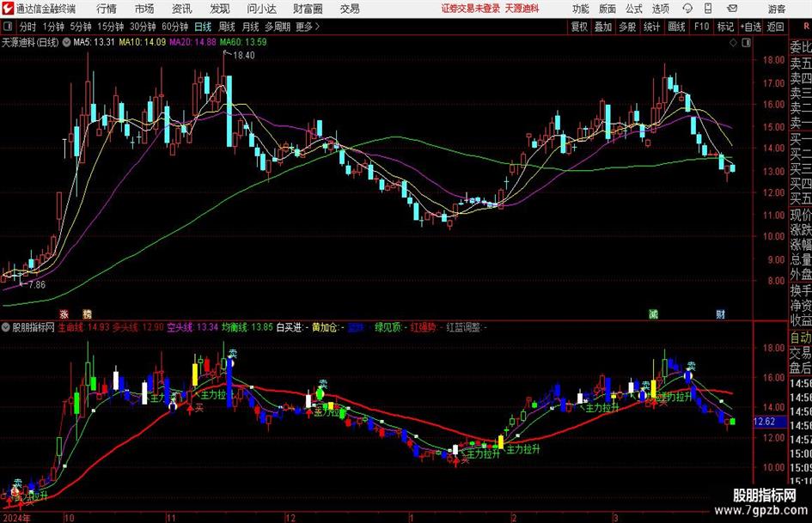This screenshot has width=812, height=523.
Task: Click the 7.86 low price label
Action: point(37,284)
